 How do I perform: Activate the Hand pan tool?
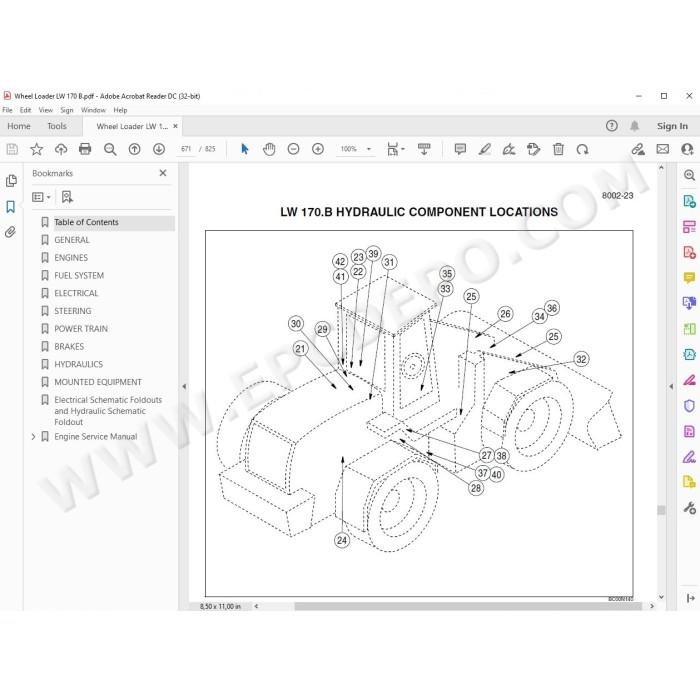point(269,149)
